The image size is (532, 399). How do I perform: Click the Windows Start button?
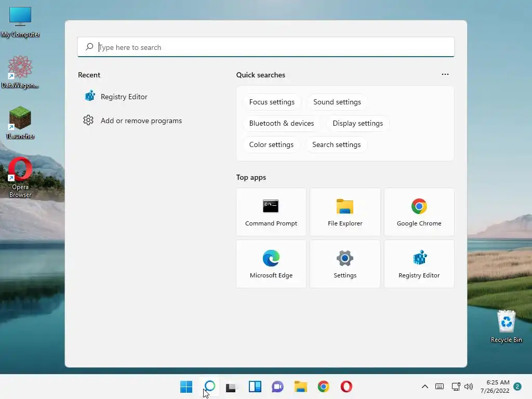tap(187, 387)
